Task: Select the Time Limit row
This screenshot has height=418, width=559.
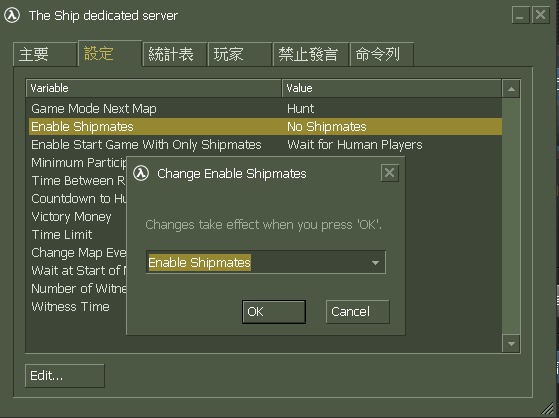Action: [x=78, y=235]
